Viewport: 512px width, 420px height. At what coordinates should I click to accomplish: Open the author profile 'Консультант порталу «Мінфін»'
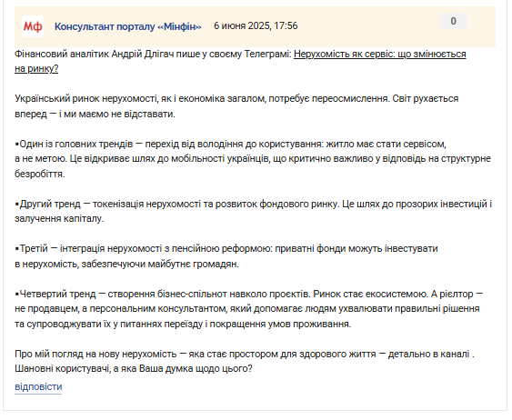tap(127, 26)
